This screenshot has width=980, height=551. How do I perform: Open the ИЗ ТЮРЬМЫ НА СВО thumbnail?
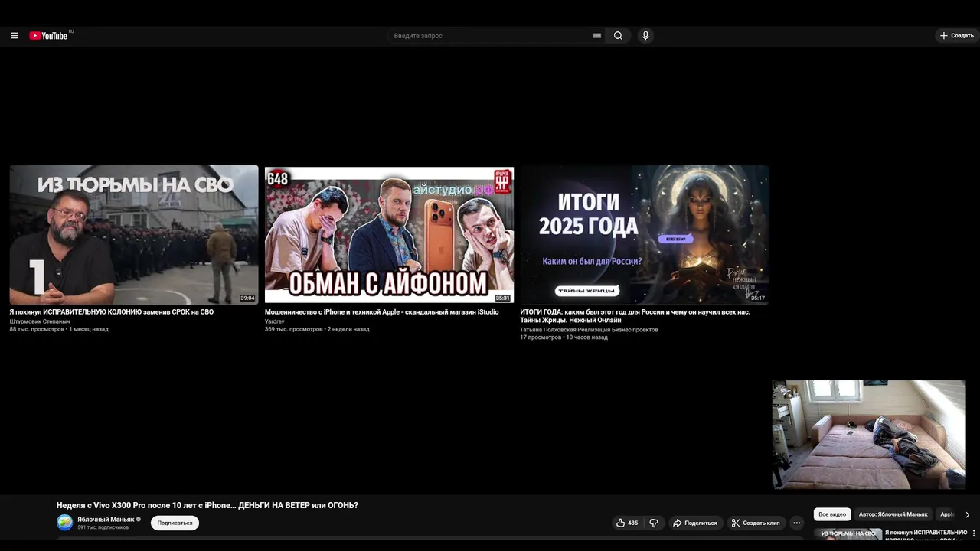tap(134, 235)
